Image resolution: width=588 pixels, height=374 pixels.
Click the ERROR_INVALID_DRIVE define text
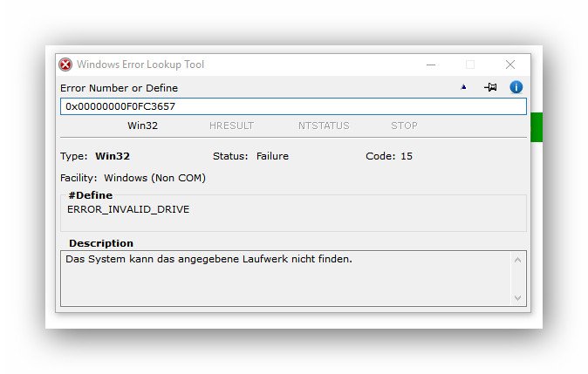click(x=128, y=209)
